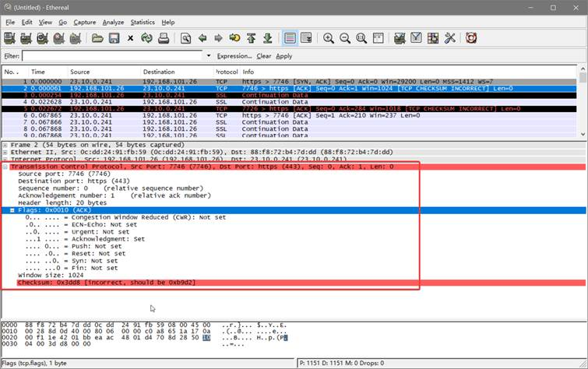This screenshot has width=588, height=369.
Task: Reset zoom to normal size
Action: point(361,38)
